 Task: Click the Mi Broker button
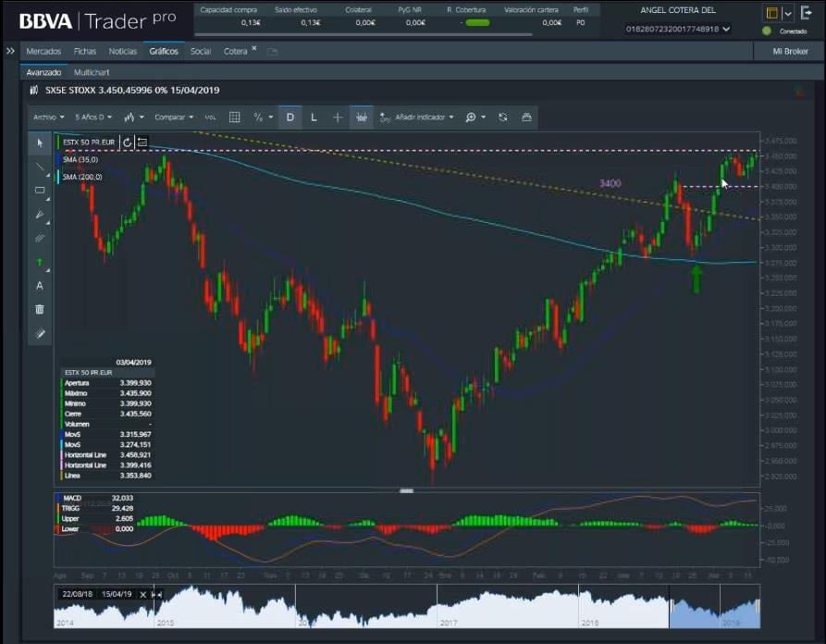790,51
